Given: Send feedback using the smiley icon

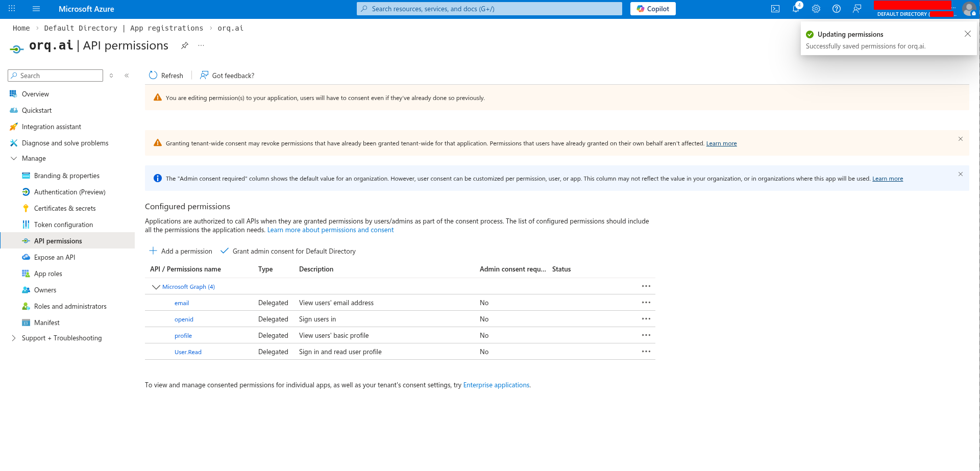Looking at the screenshot, I should point(857,9).
